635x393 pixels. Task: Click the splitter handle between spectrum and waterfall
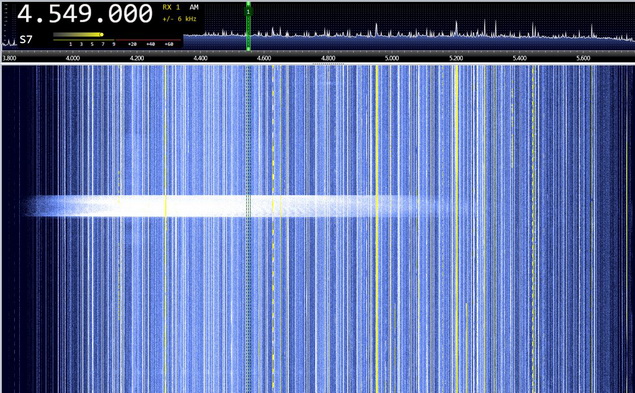tap(328, 64)
